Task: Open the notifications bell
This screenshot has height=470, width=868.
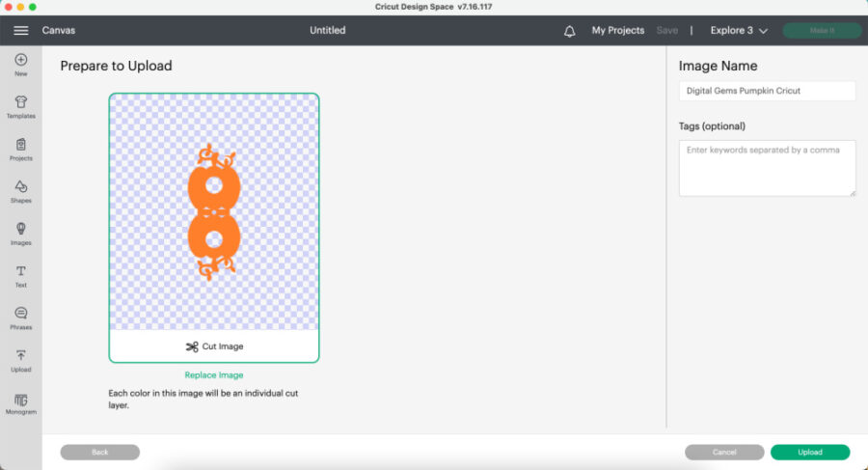Action: (x=569, y=31)
